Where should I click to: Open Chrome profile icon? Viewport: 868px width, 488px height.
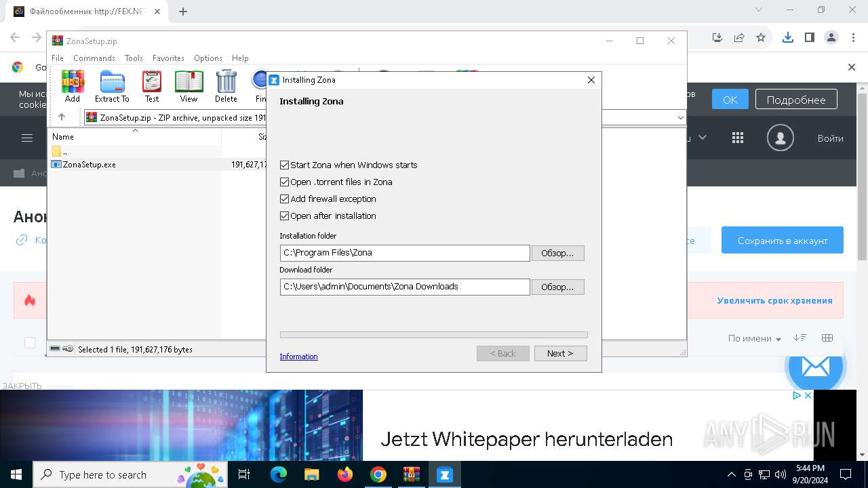tap(831, 38)
